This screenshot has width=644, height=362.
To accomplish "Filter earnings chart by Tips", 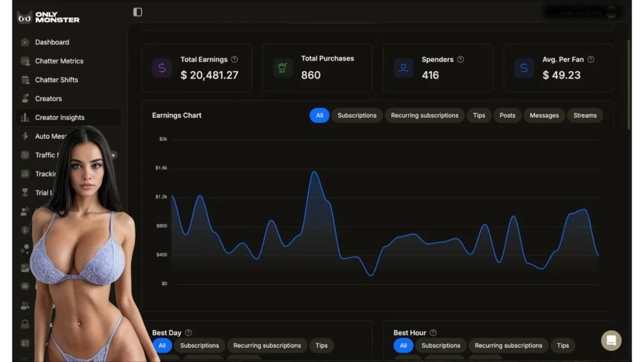I will (479, 115).
